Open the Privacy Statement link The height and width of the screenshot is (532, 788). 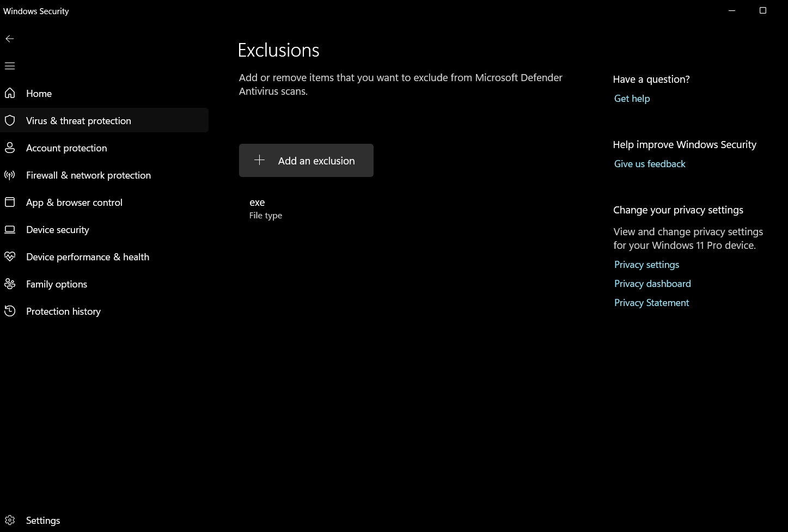651,302
